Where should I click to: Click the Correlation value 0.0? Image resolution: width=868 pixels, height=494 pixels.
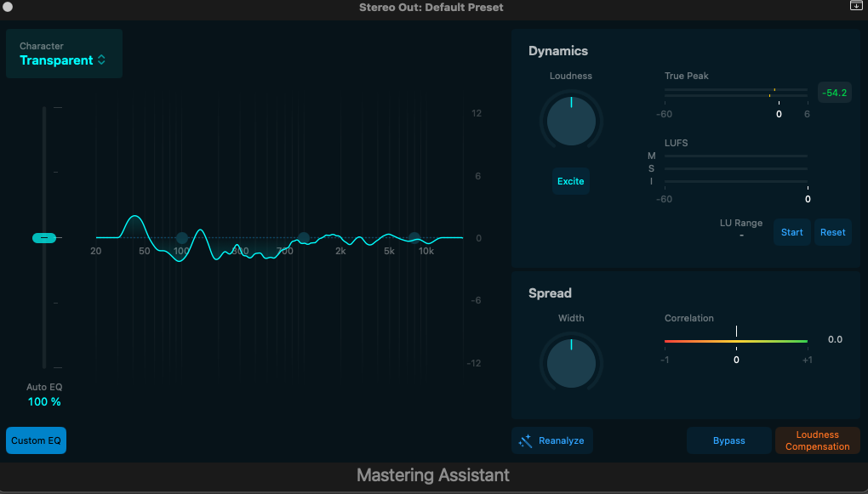(x=835, y=339)
